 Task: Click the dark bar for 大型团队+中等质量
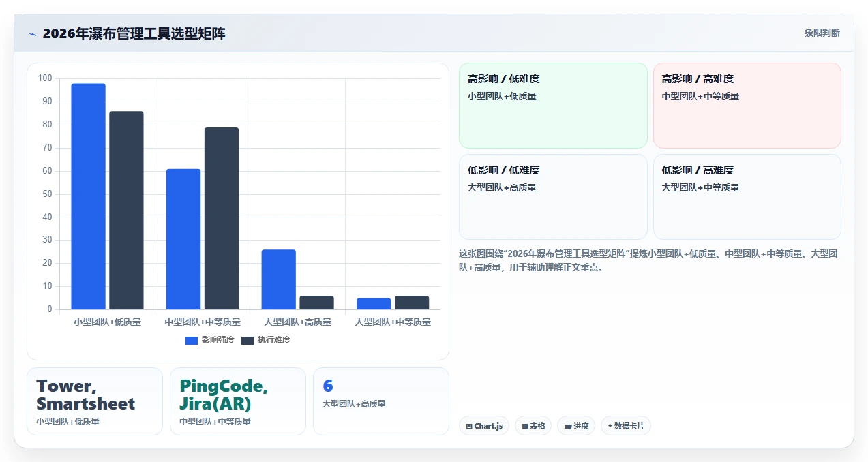[x=412, y=303]
